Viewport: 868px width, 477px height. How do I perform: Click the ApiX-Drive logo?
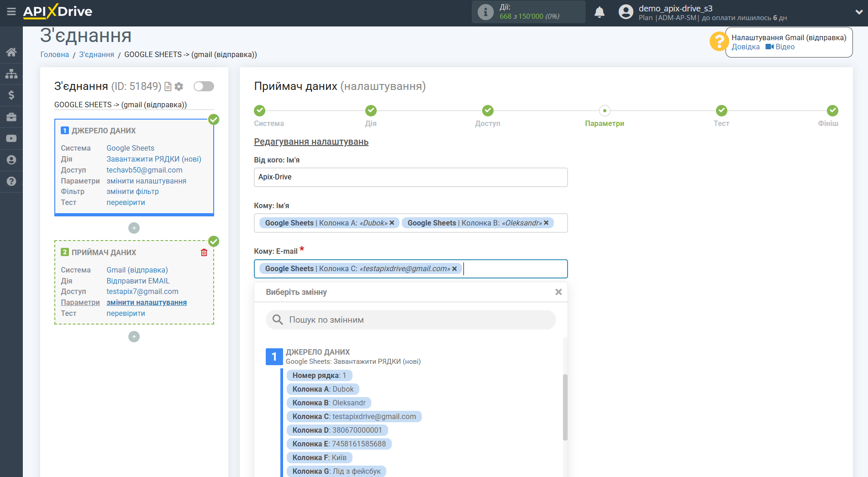pos(58,11)
